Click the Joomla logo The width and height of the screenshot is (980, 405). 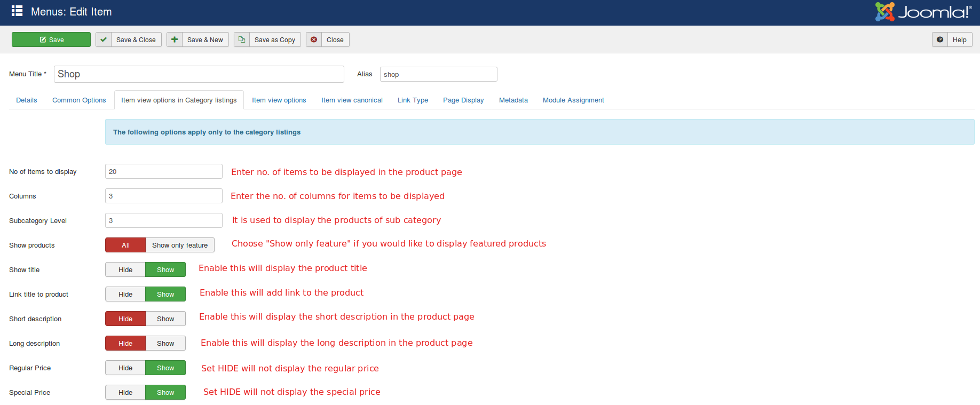pos(923,12)
